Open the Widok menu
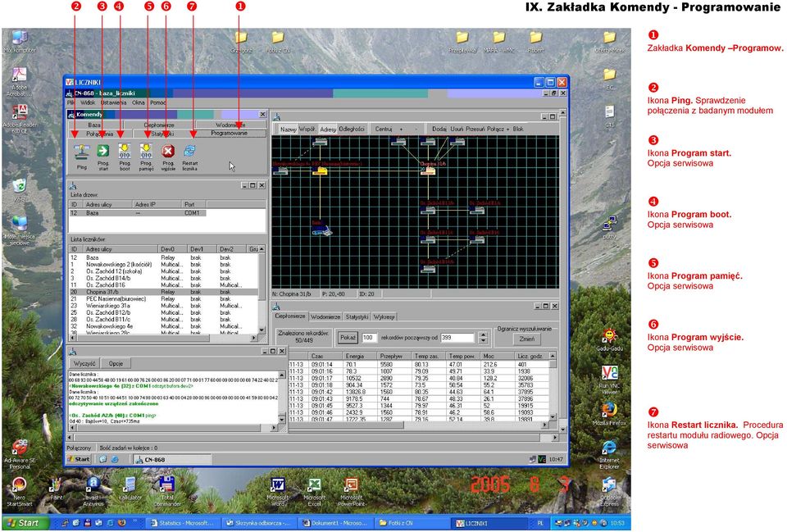 point(88,102)
